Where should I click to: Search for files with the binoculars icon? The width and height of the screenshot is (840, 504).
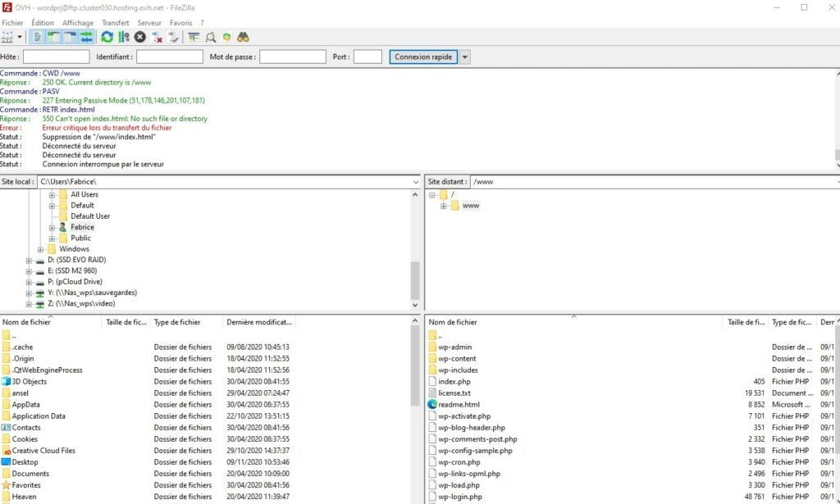(x=242, y=37)
